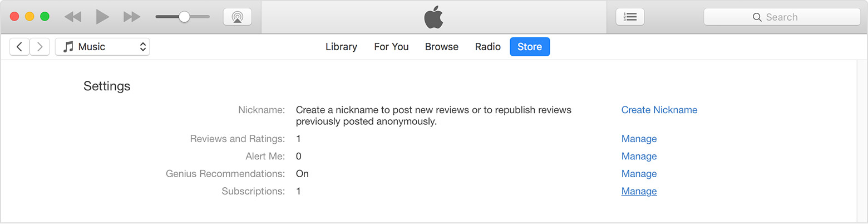The height and width of the screenshot is (224, 868).
Task: Switch to the Library tab
Action: point(341,47)
